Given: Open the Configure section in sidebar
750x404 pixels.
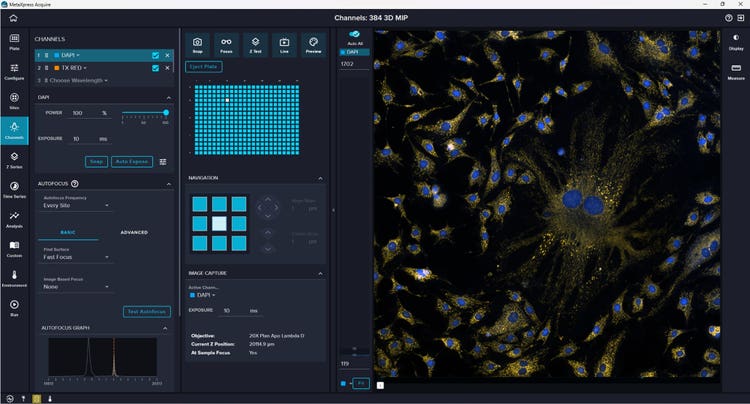Looking at the screenshot, I should (14, 71).
